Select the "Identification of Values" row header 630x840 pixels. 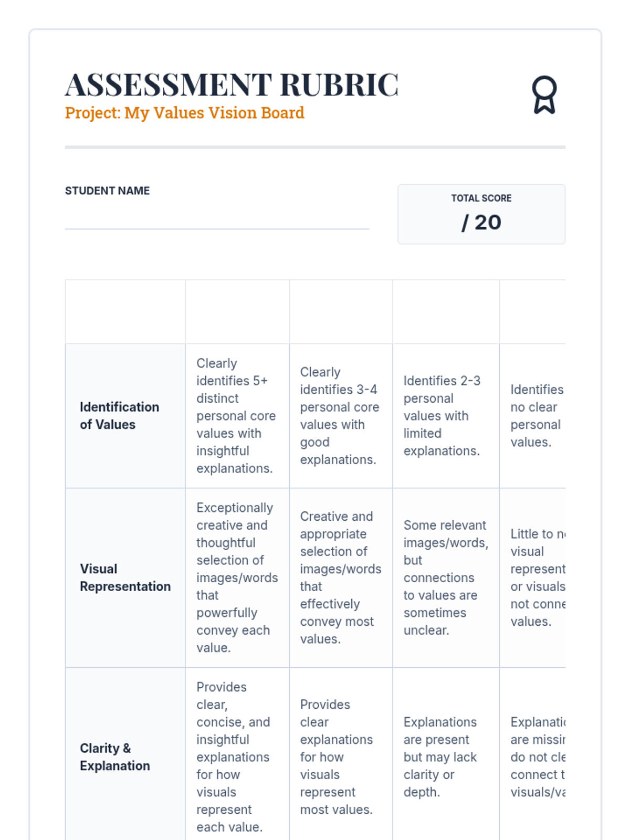[119, 416]
